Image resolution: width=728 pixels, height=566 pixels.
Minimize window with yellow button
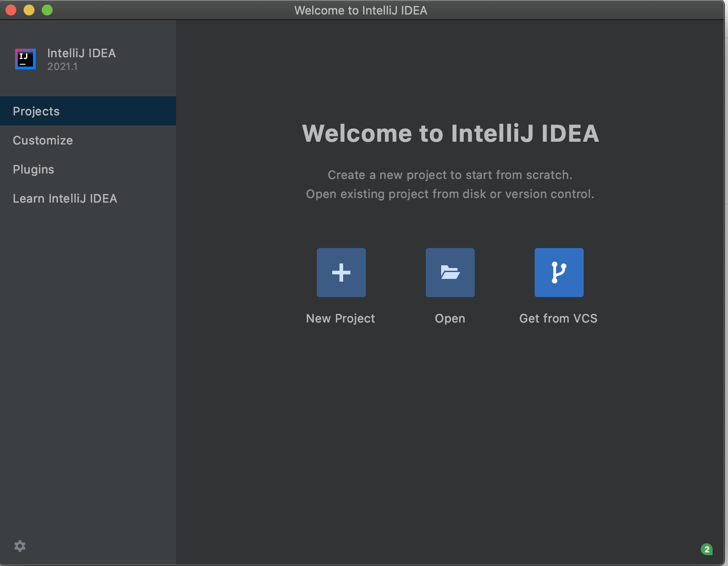(x=29, y=10)
